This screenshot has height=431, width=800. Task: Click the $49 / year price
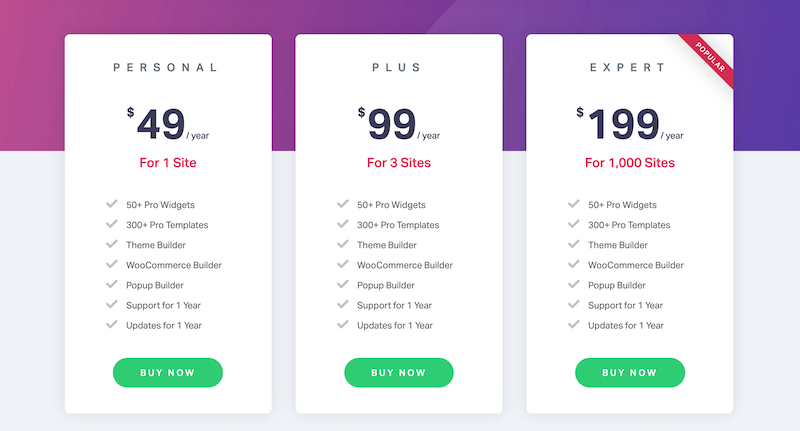coord(168,124)
